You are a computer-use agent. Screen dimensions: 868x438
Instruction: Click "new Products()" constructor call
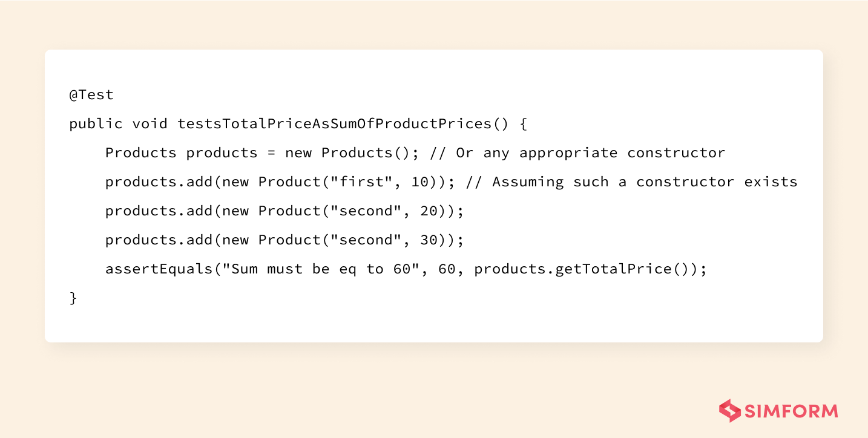click(348, 153)
